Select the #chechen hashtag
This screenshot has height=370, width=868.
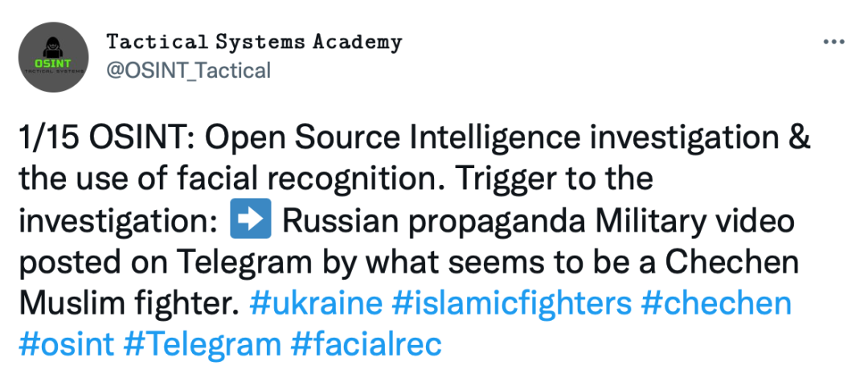tap(717, 304)
